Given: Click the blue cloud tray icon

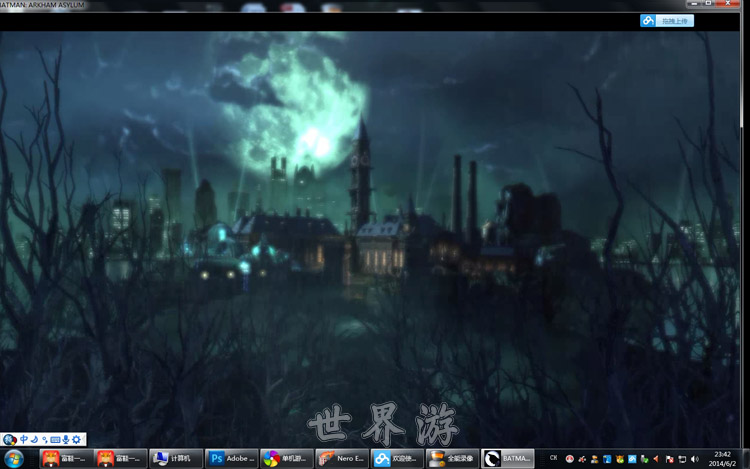Looking at the screenshot, I should coord(632,459).
